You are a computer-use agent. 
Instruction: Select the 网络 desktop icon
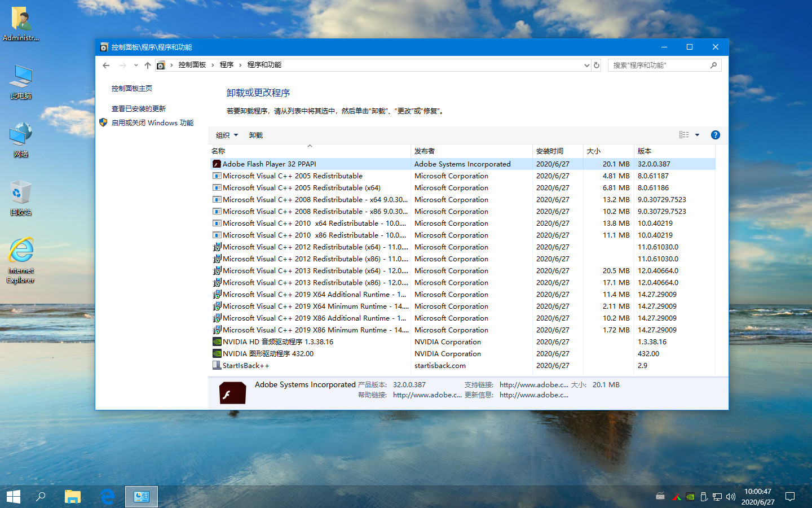21,140
